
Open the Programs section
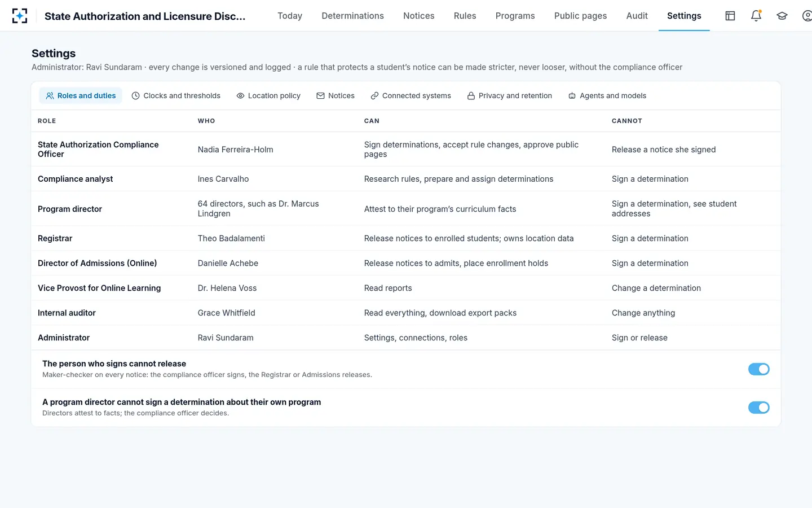tap(515, 16)
